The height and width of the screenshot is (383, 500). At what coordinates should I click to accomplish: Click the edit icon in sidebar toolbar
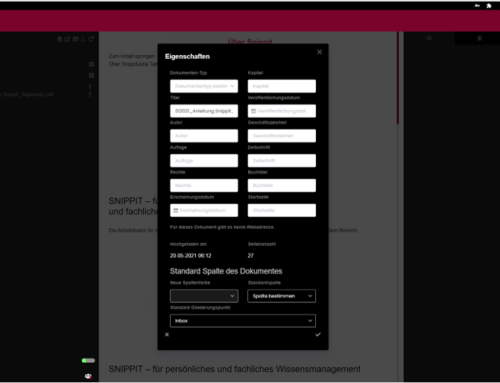click(x=67, y=39)
